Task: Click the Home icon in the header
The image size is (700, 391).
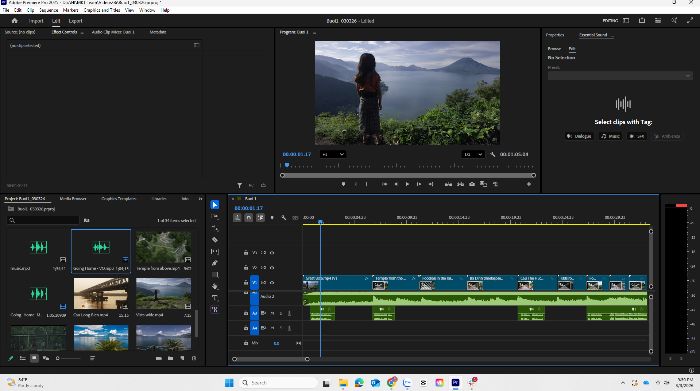Action: (15, 21)
